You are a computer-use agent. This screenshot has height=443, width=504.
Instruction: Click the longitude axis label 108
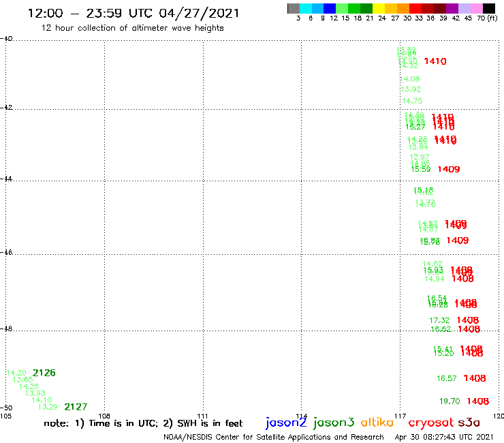104,416
